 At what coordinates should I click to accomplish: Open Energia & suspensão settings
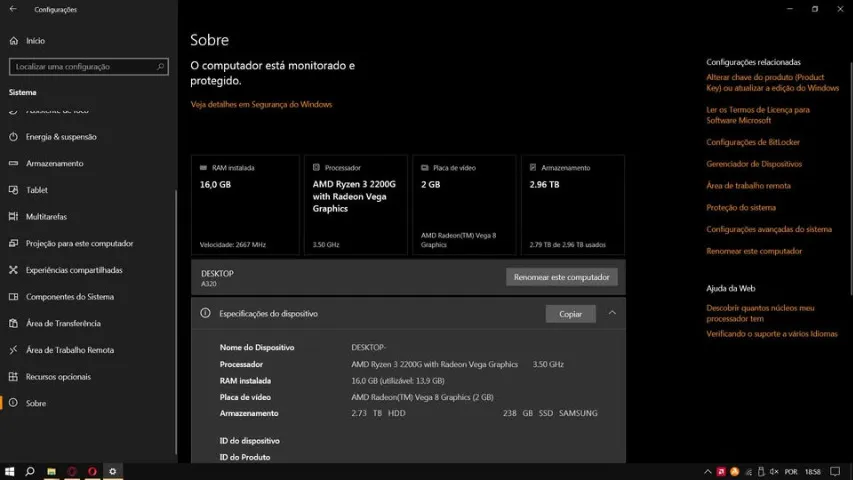pos(61,137)
